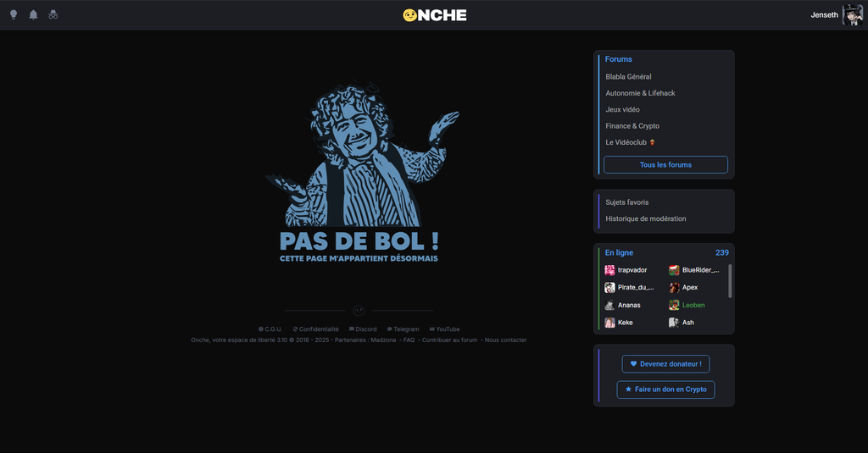Open the trapvador username
This screenshot has width=868, height=453.
click(632, 270)
